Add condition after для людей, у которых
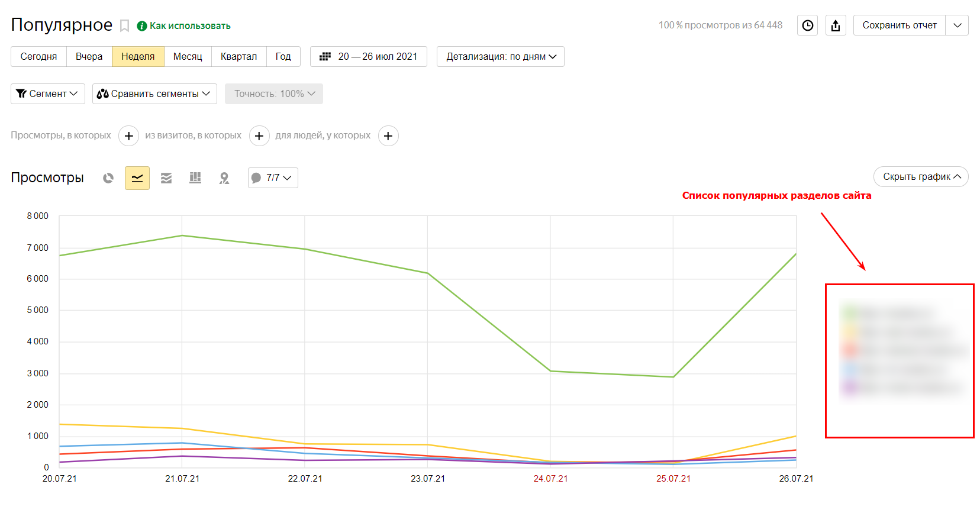980x513 pixels. coord(388,136)
